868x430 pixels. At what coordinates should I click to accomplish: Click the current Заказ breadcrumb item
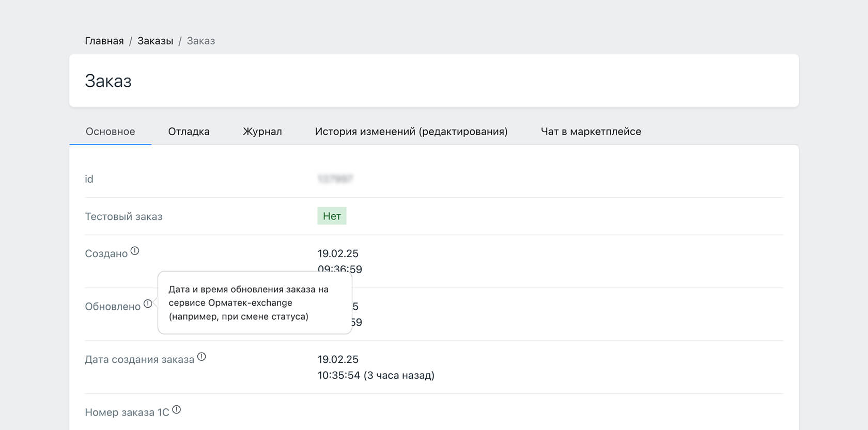(x=201, y=41)
